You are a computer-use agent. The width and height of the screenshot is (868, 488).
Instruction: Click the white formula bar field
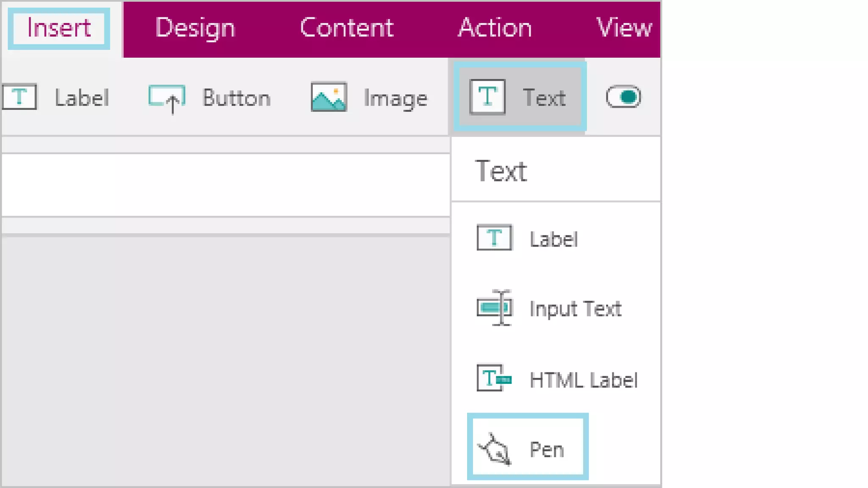pyautogui.click(x=225, y=185)
